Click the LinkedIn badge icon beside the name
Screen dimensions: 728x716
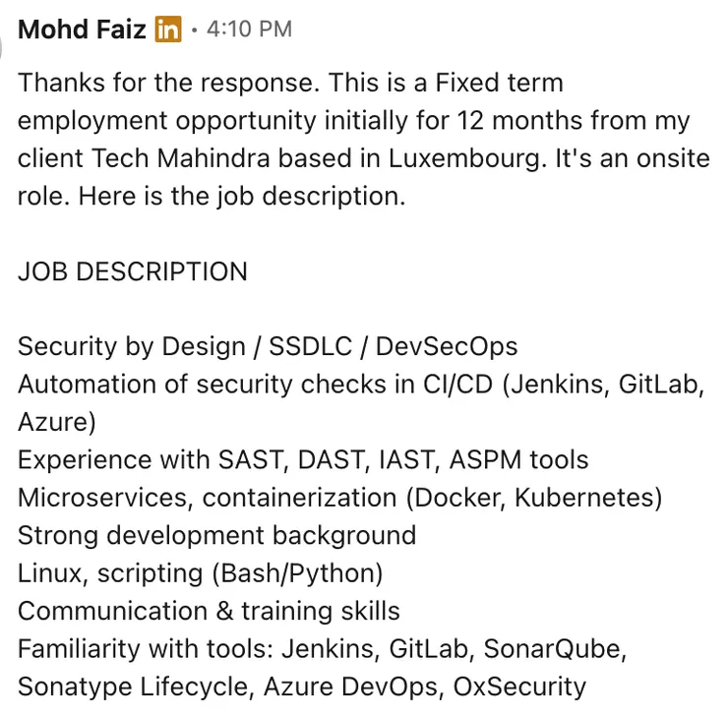coord(168,30)
